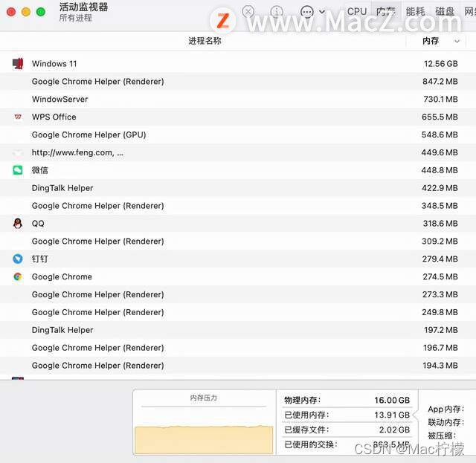This screenshot has height=463, width=476.
Task: Click the Windows 11 process icon
Action: 18,63
